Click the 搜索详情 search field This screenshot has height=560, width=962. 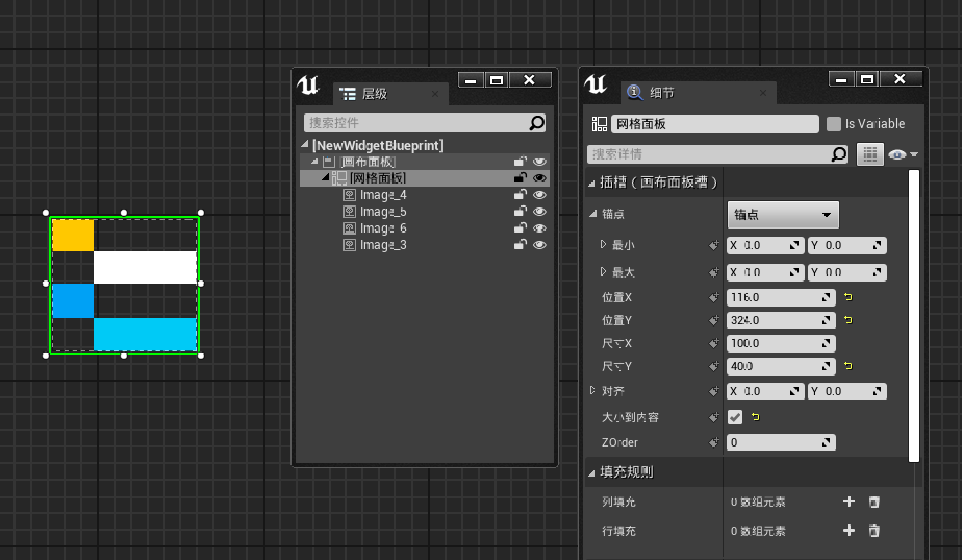(x=709, y=154)
